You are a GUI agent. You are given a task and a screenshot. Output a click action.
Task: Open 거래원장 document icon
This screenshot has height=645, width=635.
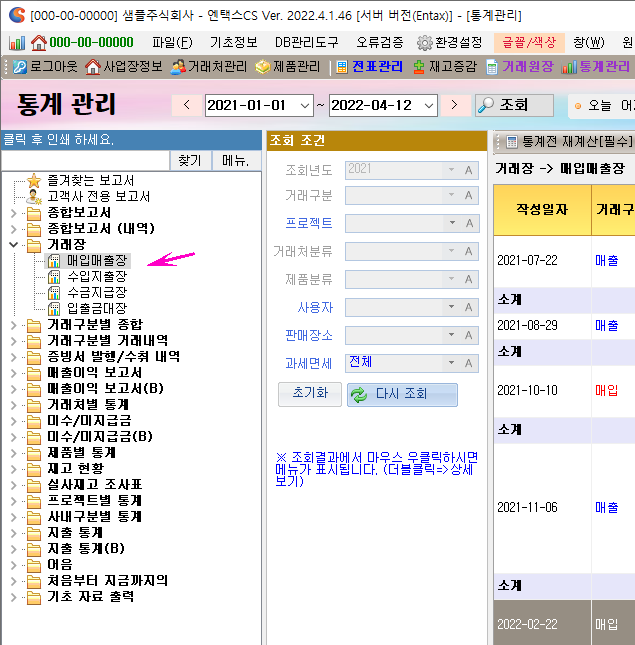491,67
